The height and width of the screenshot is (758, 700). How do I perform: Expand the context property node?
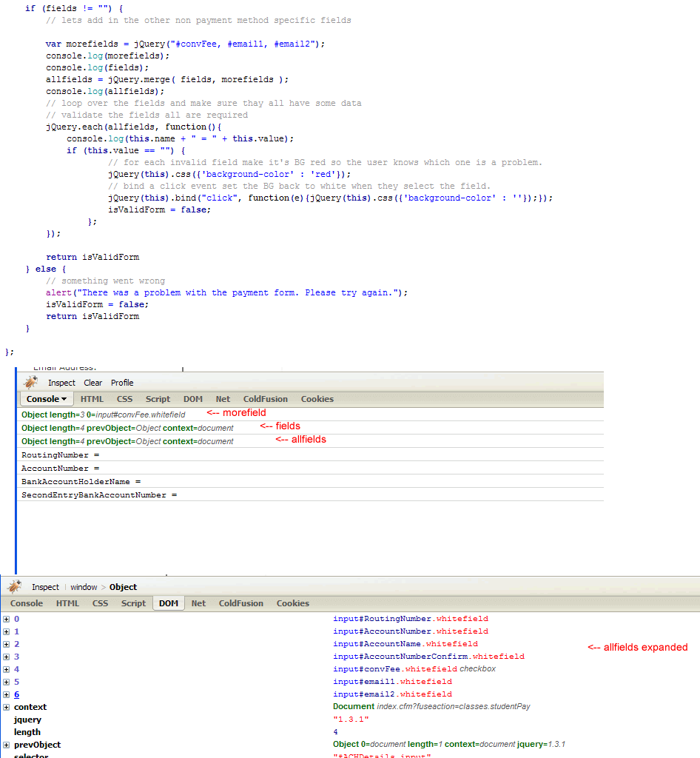[x=6, y=707]
